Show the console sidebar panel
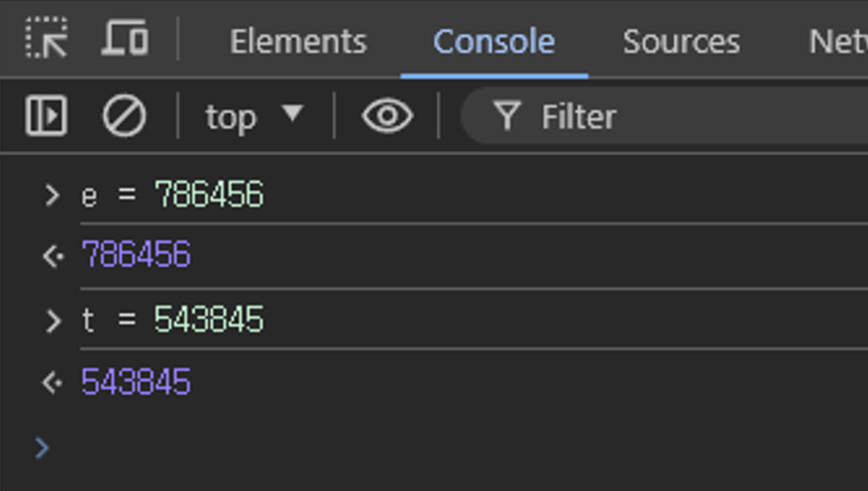 (x=46, y=116)
